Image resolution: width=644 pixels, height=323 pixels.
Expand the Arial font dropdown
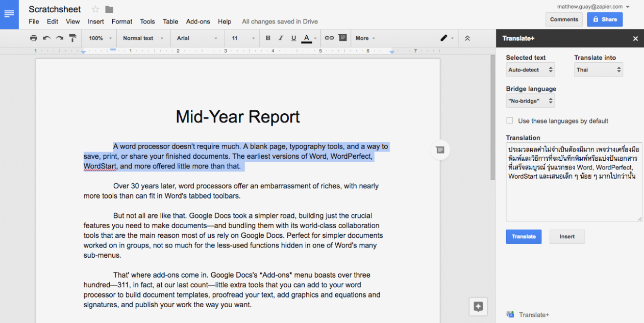pyautogui.click(x=197, y=38)
